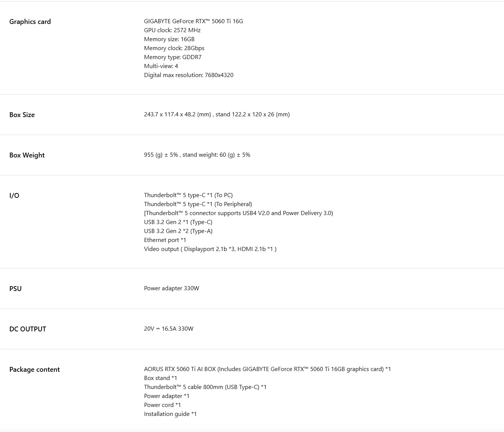
Task: Click the Thunderbolt 5 cable 800mm line
Action: point(205,387)
